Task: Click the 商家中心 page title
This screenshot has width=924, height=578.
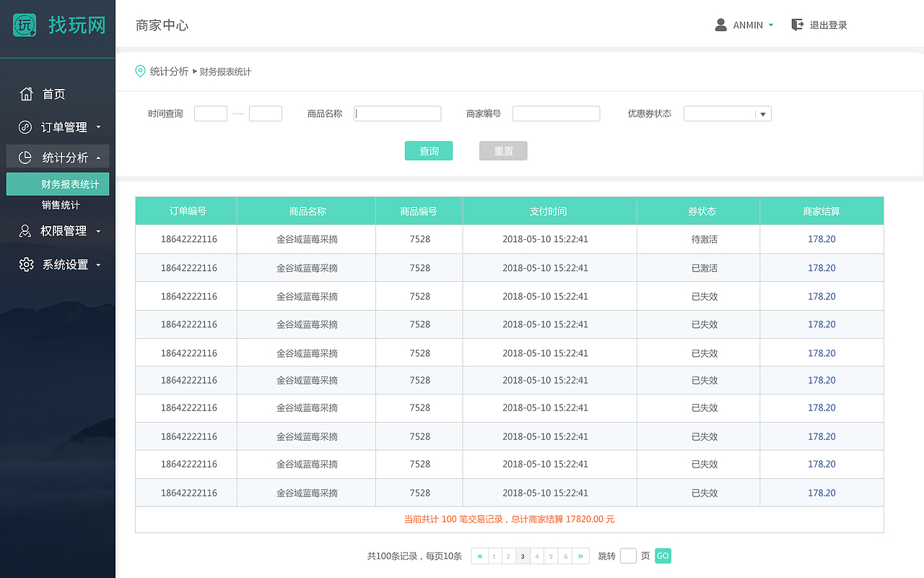Action: (162, 25)
